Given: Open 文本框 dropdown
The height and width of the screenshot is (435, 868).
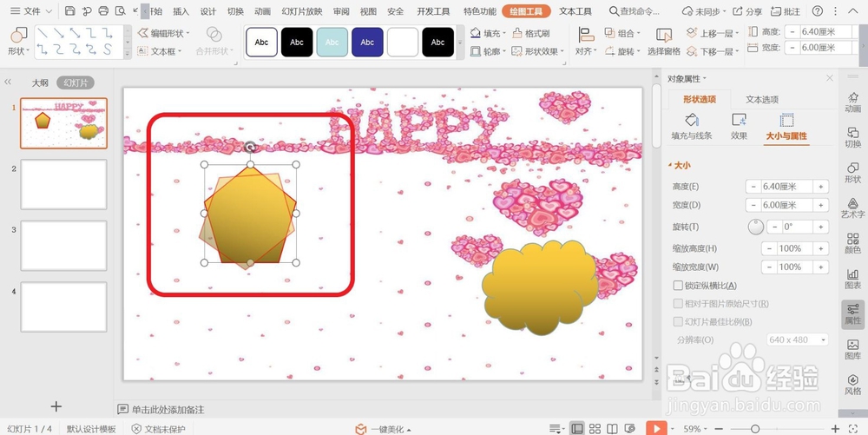Looking at the screenshot, I should coord(160,51).
